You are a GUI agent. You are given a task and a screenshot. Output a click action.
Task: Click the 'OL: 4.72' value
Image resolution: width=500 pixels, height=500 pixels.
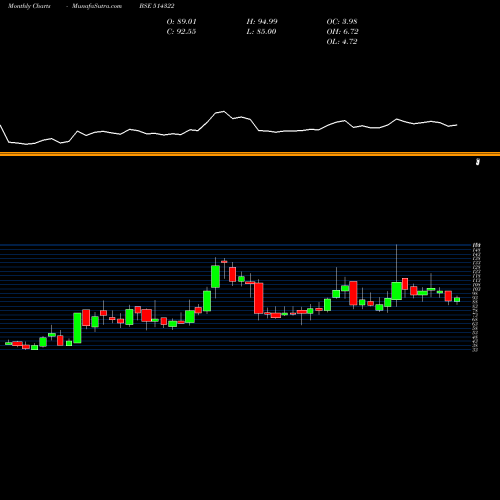point(342,42)
